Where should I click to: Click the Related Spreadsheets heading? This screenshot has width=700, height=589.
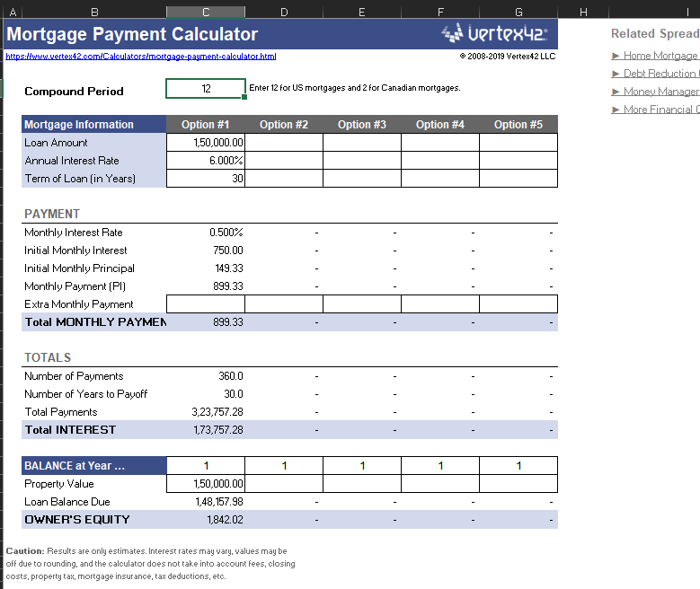tap(655, 33)
